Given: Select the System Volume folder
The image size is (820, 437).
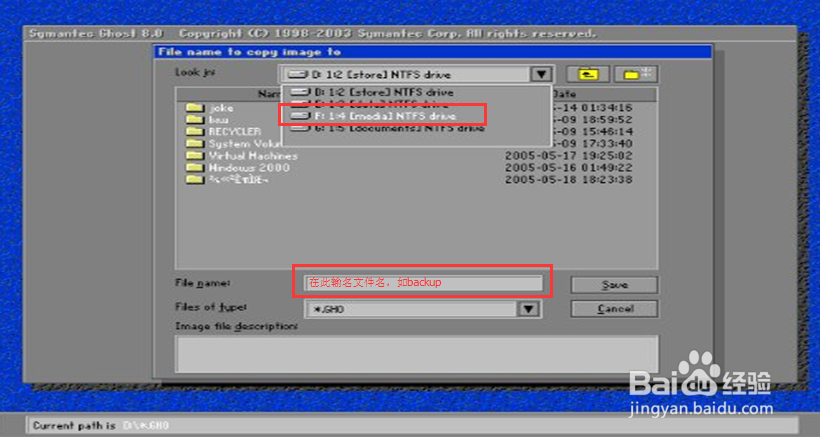Looking at the screenshot, I should 233,144.
